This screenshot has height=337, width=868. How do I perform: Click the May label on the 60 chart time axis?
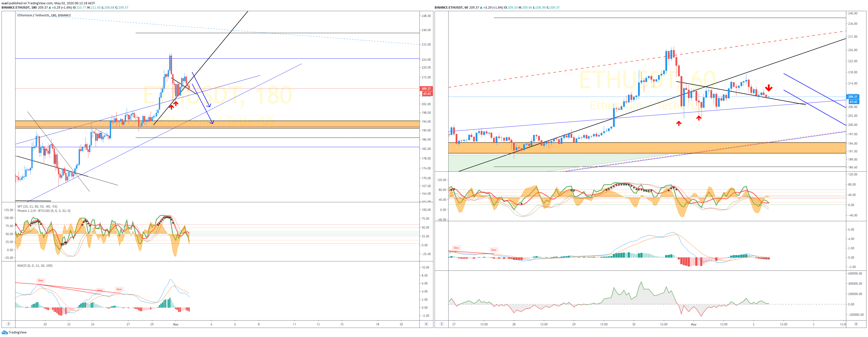click(693, 324)
